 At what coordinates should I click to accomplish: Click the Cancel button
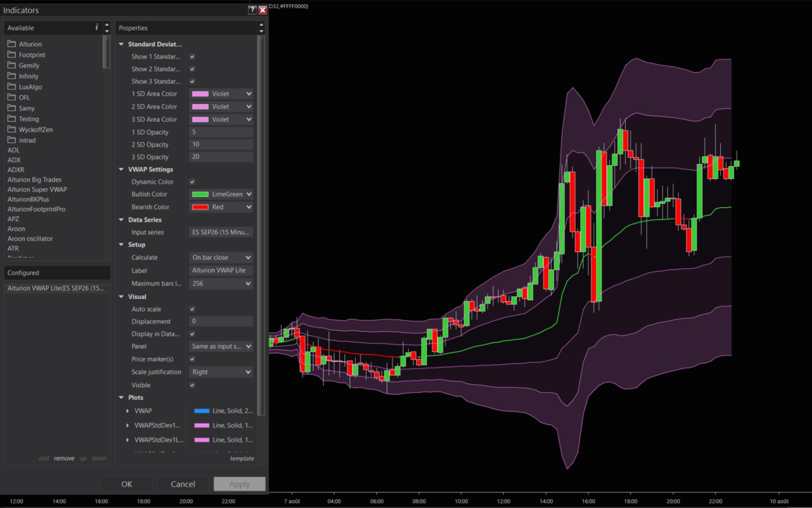[x=183, y=484]
